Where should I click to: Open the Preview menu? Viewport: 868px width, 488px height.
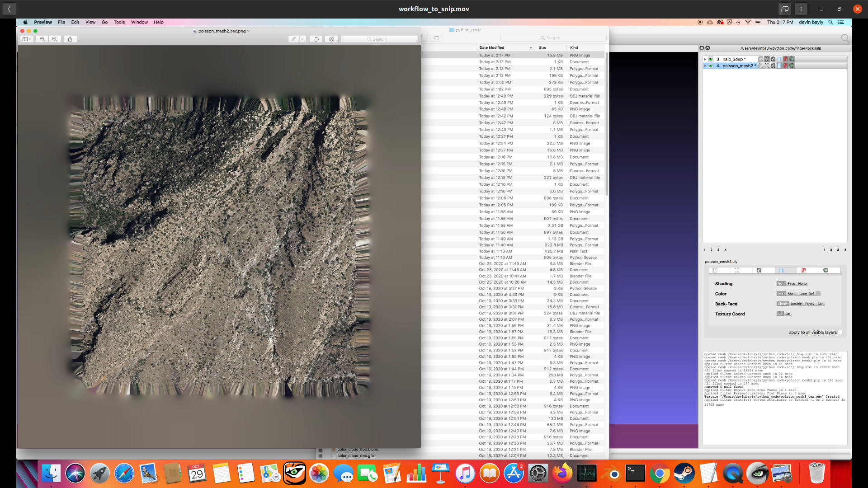[x=43, y=22]
